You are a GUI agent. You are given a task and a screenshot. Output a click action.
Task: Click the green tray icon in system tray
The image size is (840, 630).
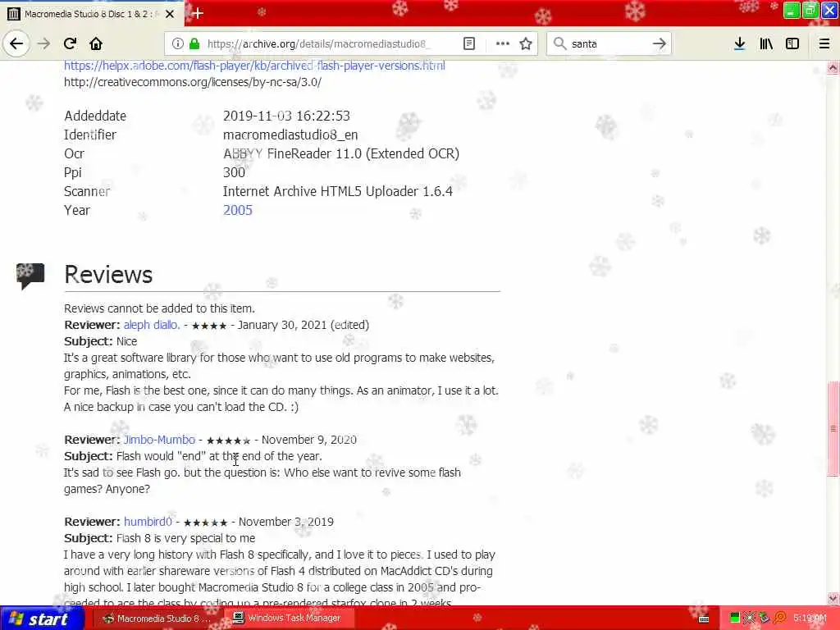(735, 619)
